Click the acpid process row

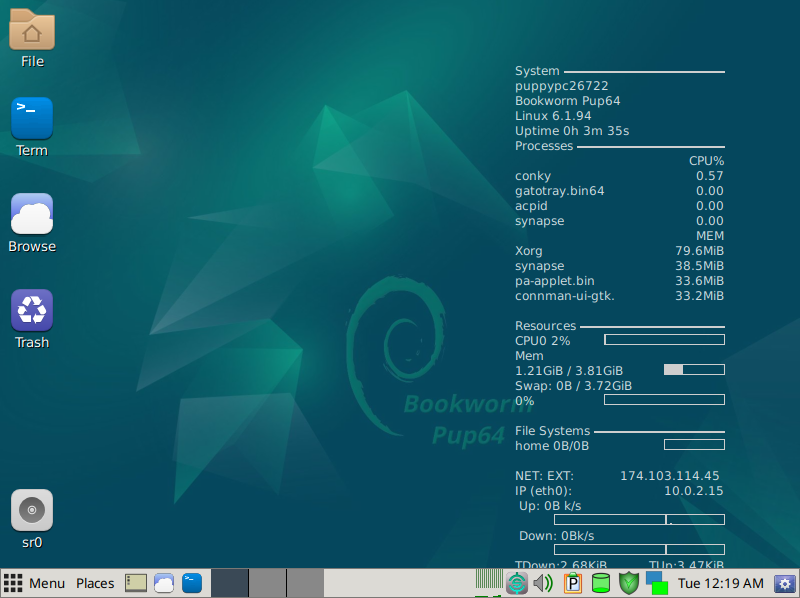tap(619, 206)
